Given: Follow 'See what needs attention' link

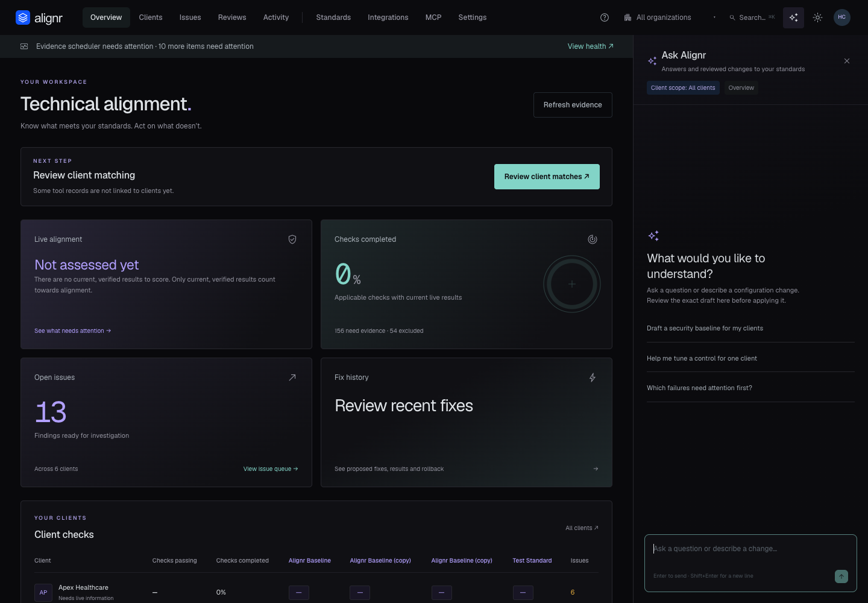Looking at the screenshot, I should (73, 331).
